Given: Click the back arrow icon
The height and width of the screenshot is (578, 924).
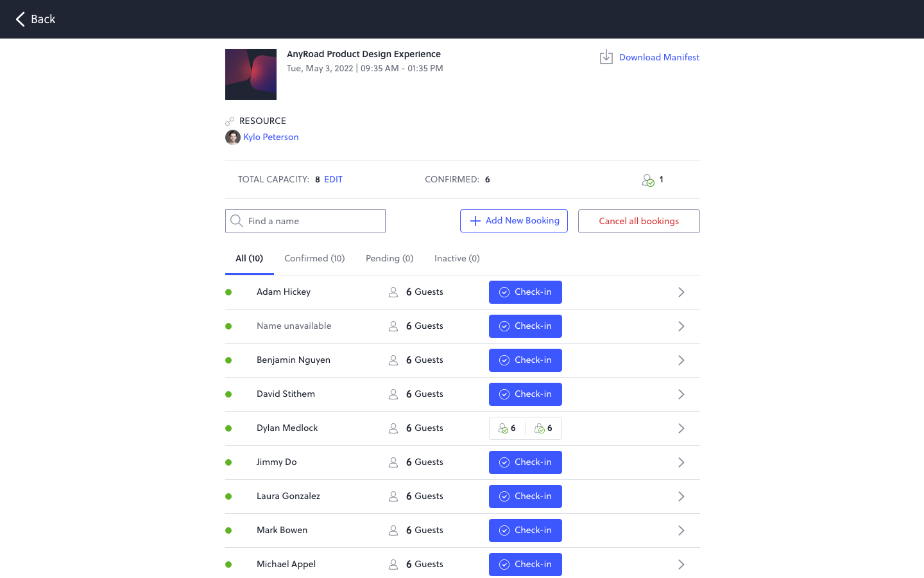Looking at the screenshot, I should coord(20,19).
